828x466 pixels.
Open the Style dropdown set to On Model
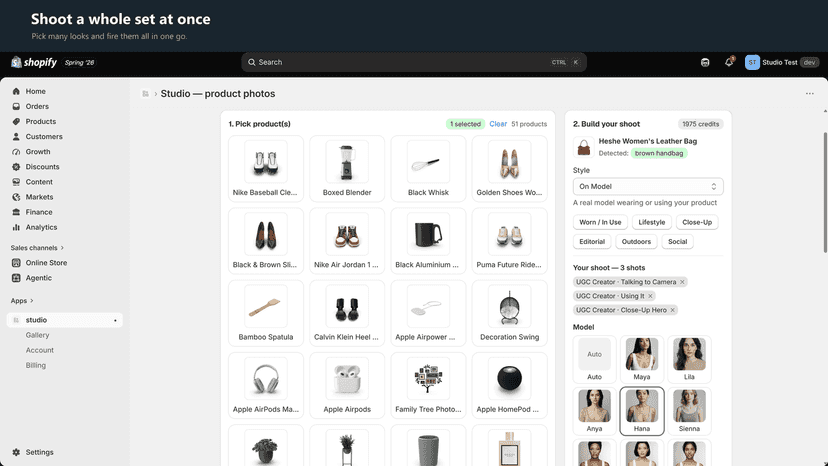pos(648,187)
